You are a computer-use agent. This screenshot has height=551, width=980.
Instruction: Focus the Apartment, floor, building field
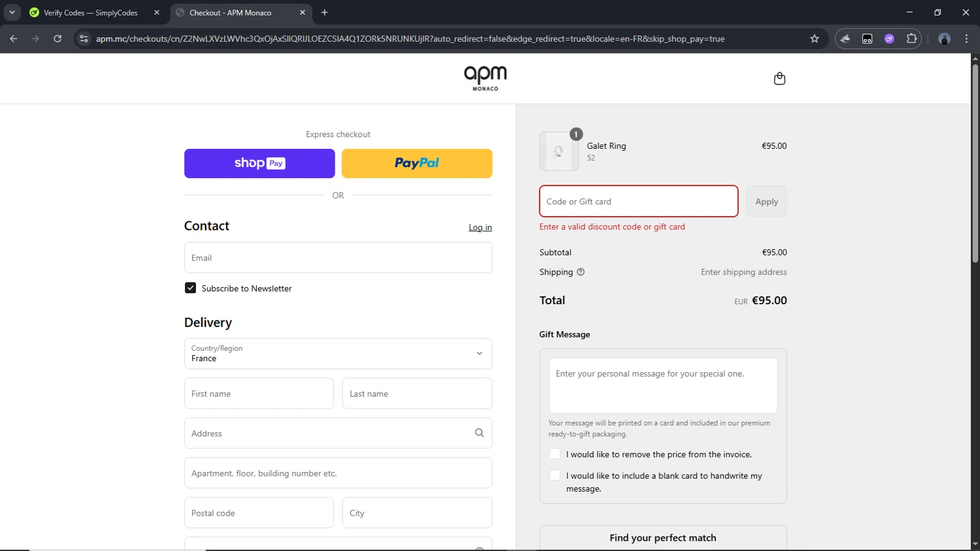tap(338, 473)
